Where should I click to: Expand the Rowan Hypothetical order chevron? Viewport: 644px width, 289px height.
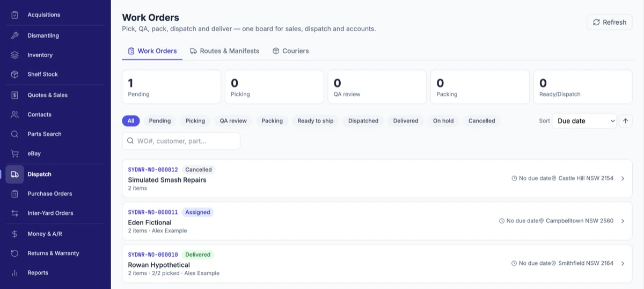623,263
